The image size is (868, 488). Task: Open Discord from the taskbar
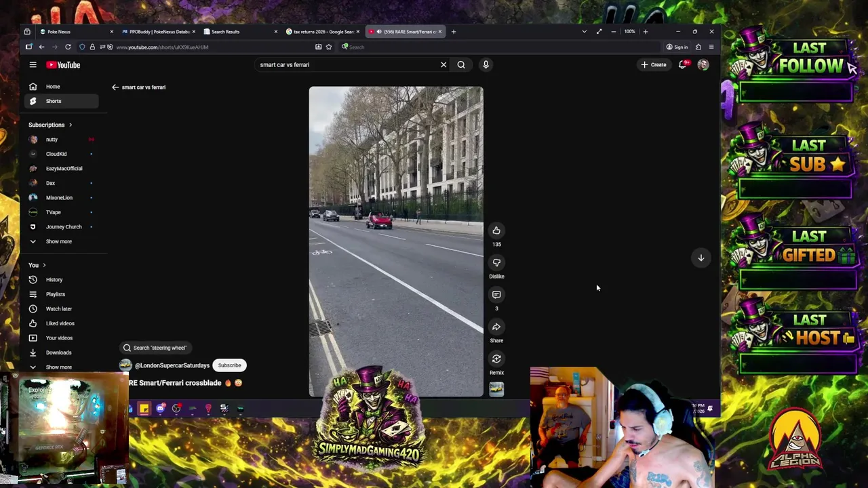[161, 408]
